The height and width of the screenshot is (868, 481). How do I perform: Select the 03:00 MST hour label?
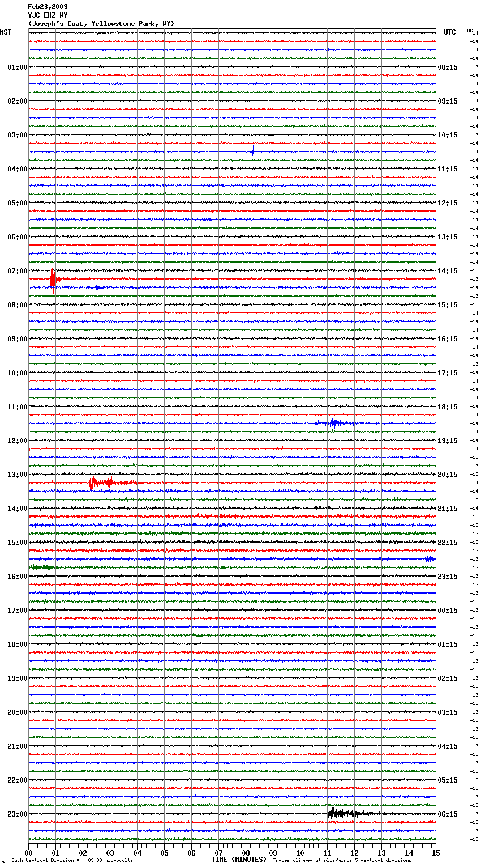(x=18, y=135)
